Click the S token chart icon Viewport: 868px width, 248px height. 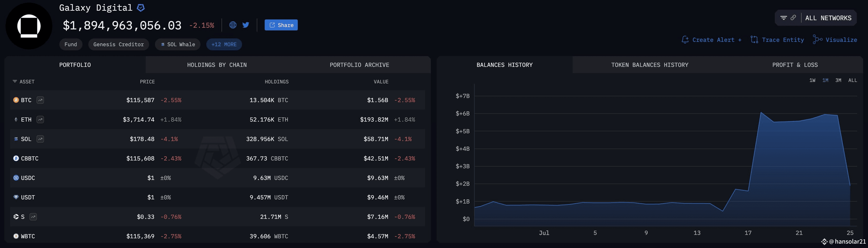point(33,217)
